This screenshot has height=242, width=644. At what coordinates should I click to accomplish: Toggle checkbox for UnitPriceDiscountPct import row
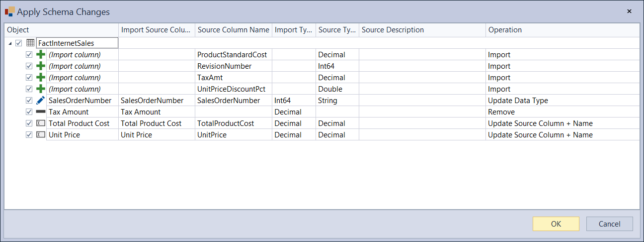pos(29,89)
